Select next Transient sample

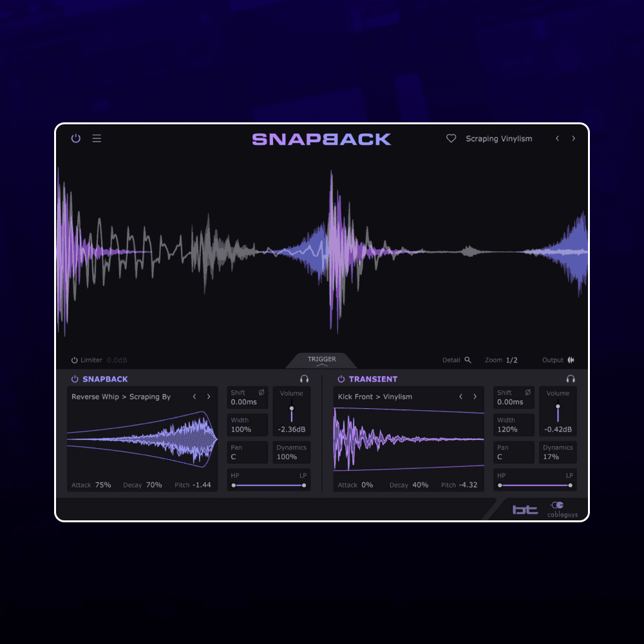coord(475,396)
